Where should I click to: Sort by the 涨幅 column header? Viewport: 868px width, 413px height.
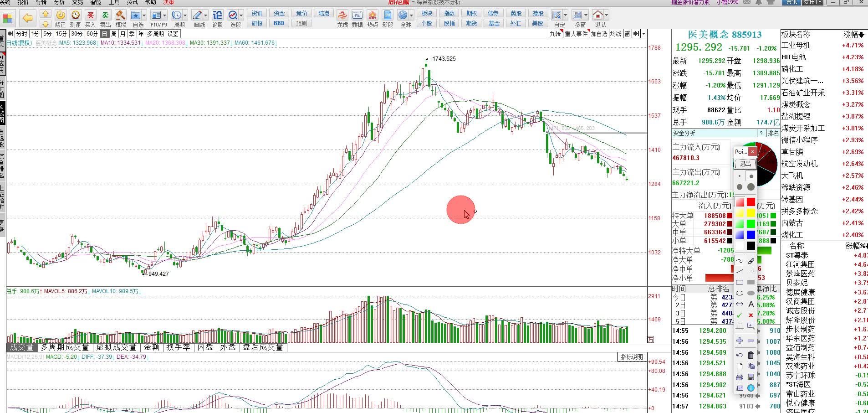click(x=854, y=34)
